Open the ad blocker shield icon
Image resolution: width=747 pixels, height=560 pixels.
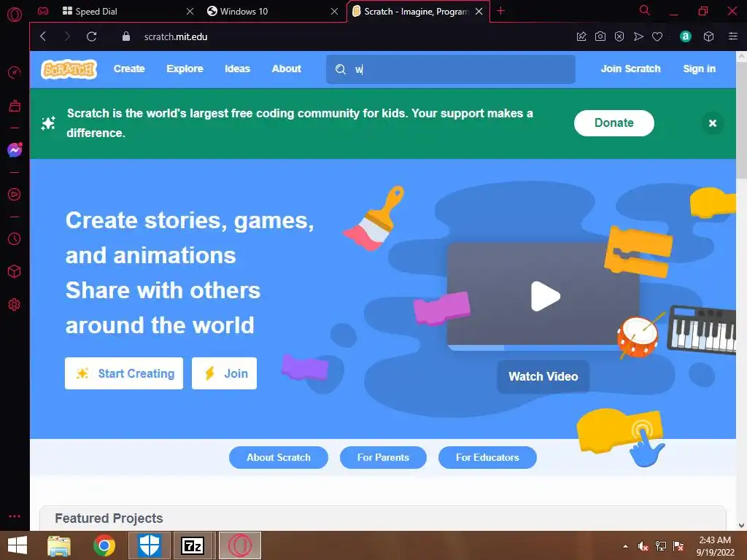[x=619, y=36]
